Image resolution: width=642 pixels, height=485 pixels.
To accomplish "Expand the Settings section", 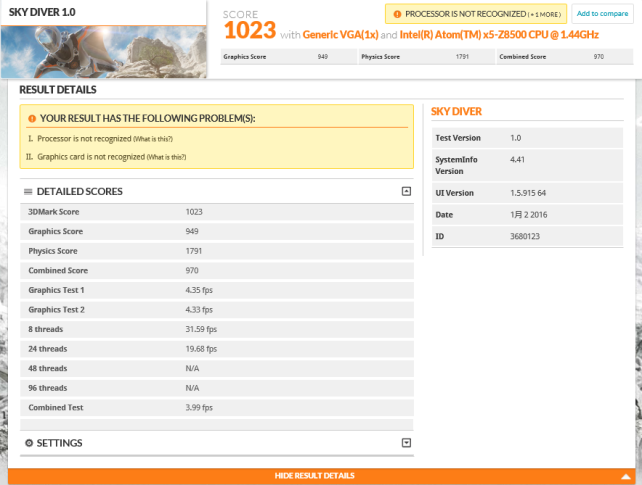I will [406, 443].
